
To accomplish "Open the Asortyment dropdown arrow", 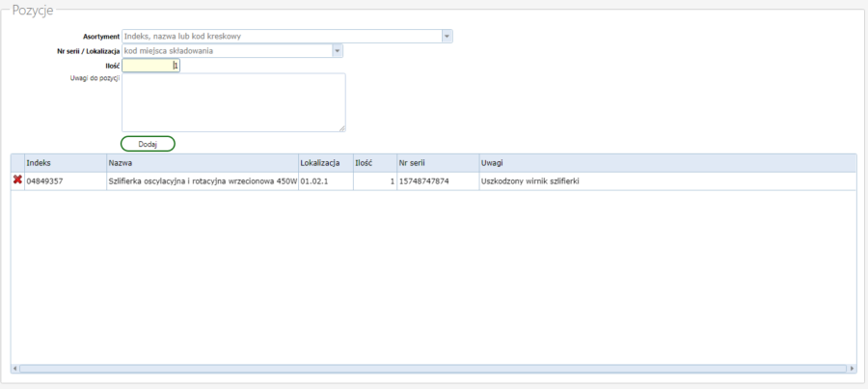I will pyautogui.click(x=448, y=36).
